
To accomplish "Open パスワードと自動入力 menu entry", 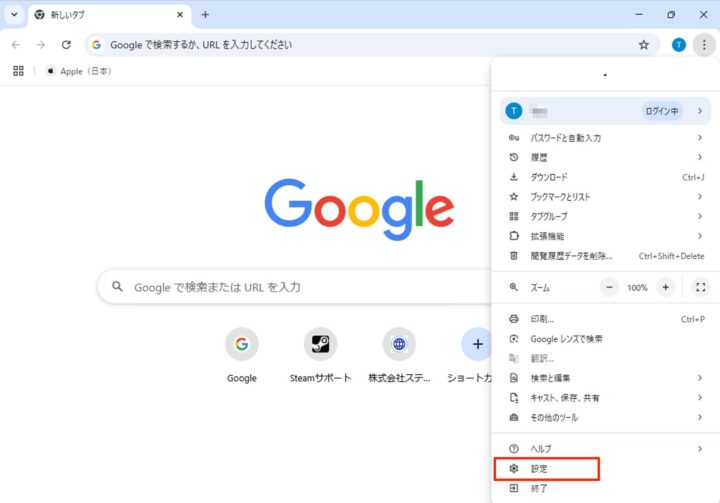I will [x=605, y=137].
